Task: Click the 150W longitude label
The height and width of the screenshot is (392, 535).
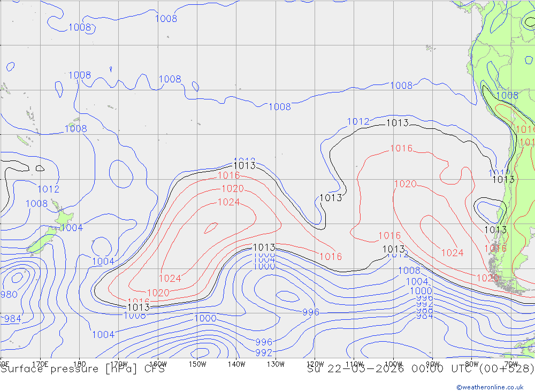Action: coord(197,364)
